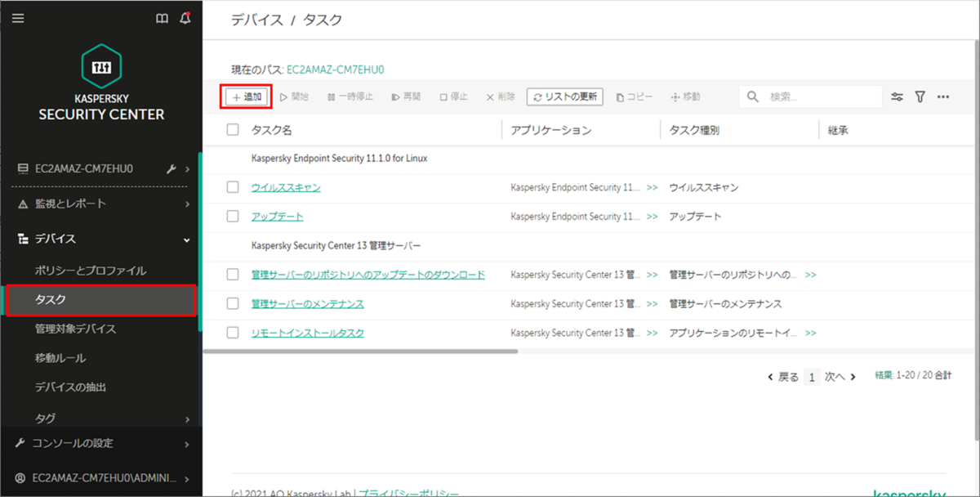Expand >> in 管理サーバーのメンテナンス application cell
The image size is (980, 497).
tap(652, 304)
